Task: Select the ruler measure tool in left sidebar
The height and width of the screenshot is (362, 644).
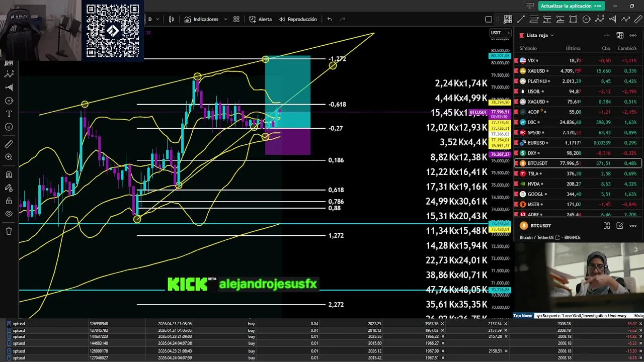Action: point(9,144)
